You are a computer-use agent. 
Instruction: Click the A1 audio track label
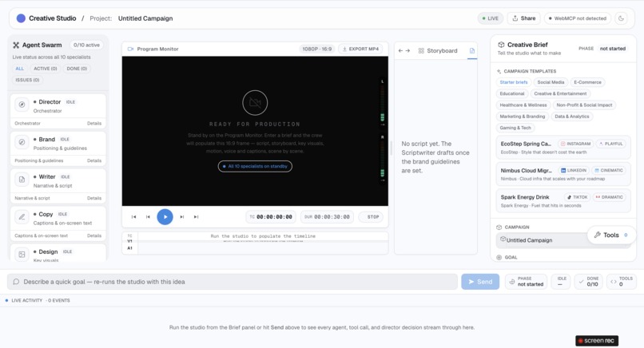point(129,248)
